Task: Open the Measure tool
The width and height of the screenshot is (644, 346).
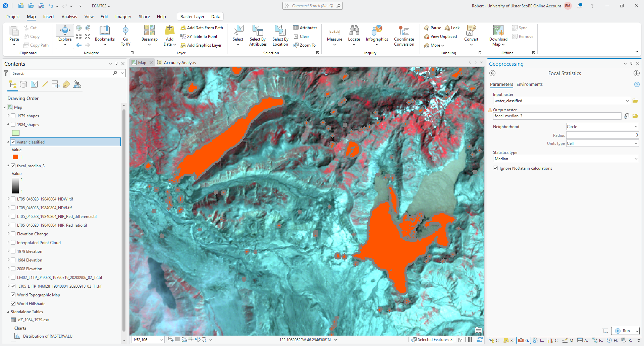Action: pos(334,31)
